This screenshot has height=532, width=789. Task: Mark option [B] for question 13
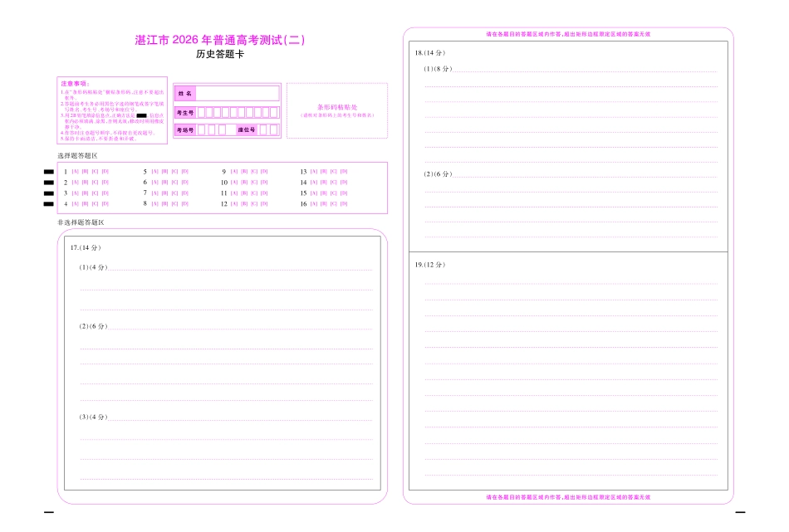[324, 172]
